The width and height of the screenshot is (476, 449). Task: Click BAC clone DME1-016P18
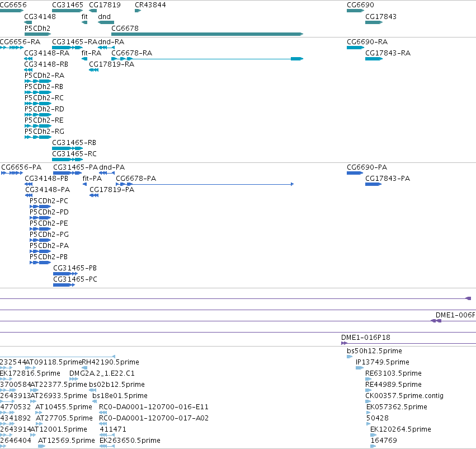point(366,338)
